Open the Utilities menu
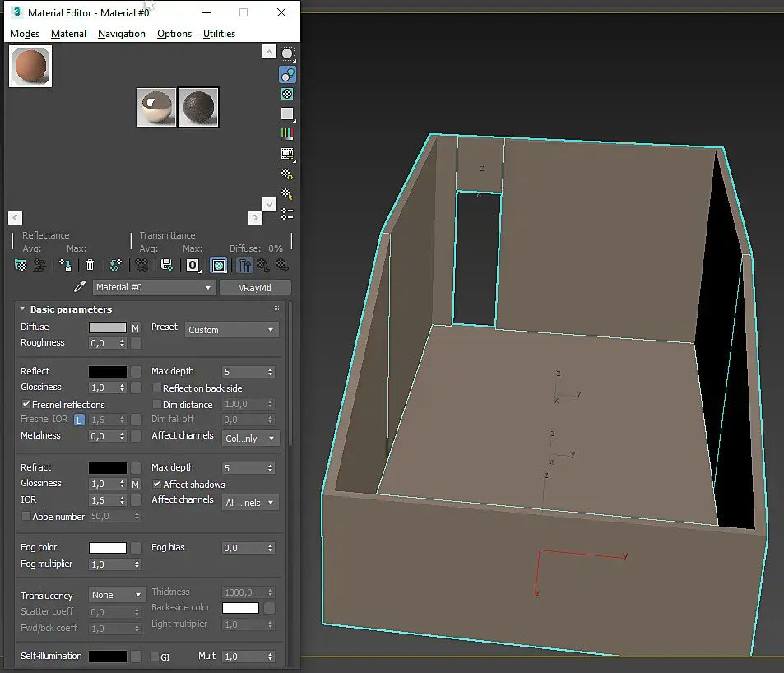 point(219,34)
